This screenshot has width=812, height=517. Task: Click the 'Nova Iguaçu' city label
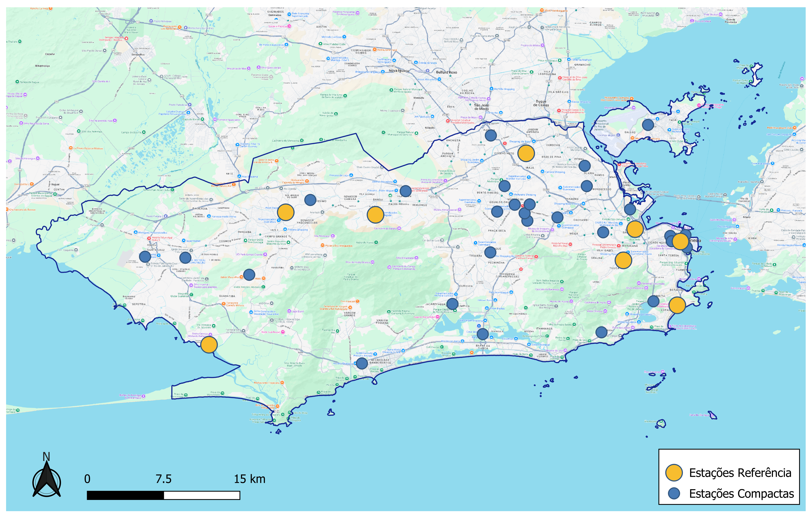tap(399, 71)
